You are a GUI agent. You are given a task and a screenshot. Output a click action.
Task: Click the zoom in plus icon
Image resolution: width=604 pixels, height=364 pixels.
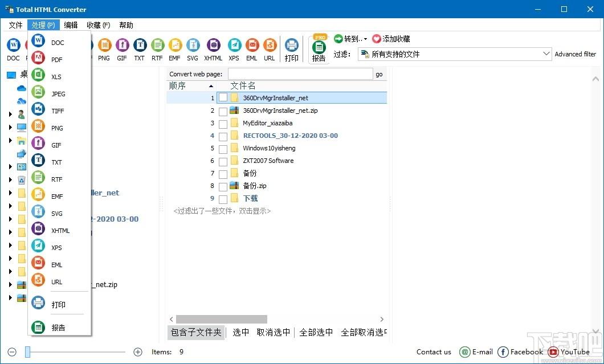click(137, 351)
